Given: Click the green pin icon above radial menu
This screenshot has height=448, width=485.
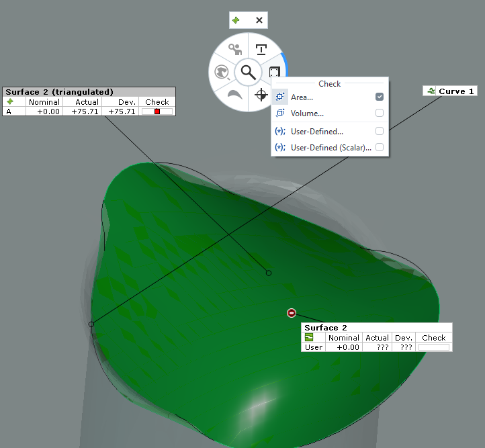Looking at the screenshot, I should click(x=236, y=20).
